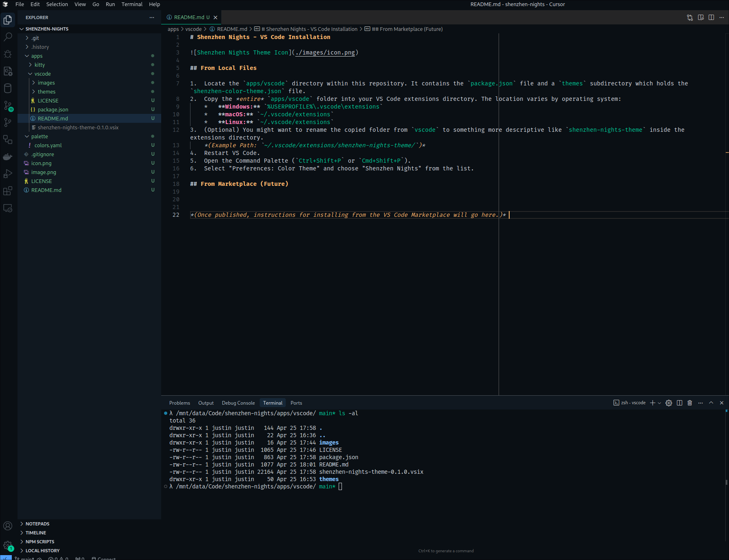The width and height of the screenshot is (729, 560).
Task: Open the terminal gear configuration icon
Action: click(669, 403)
